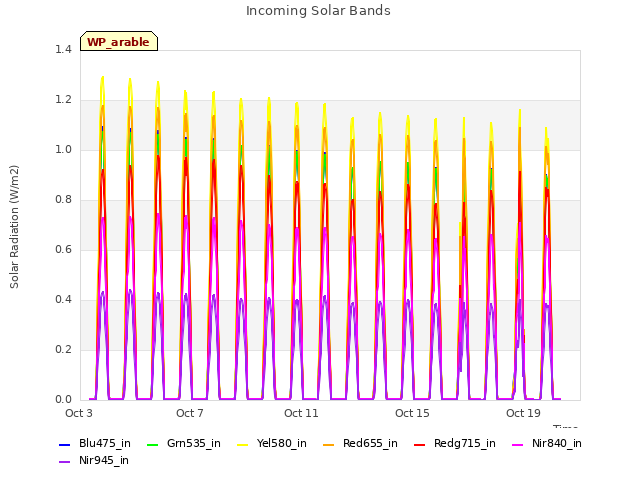Viewport: 640px width, 480px height.
Task: Toggle the Nir840_in legend entry
Action: point(547,444)
